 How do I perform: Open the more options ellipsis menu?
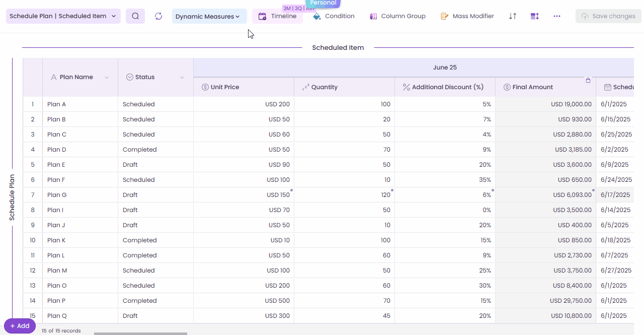point(557,16)
